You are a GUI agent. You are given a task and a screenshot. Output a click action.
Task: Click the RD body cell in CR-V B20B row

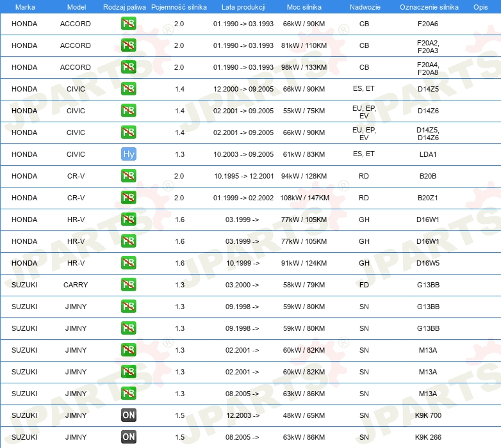pyautogui.click(x=364, y=176)
